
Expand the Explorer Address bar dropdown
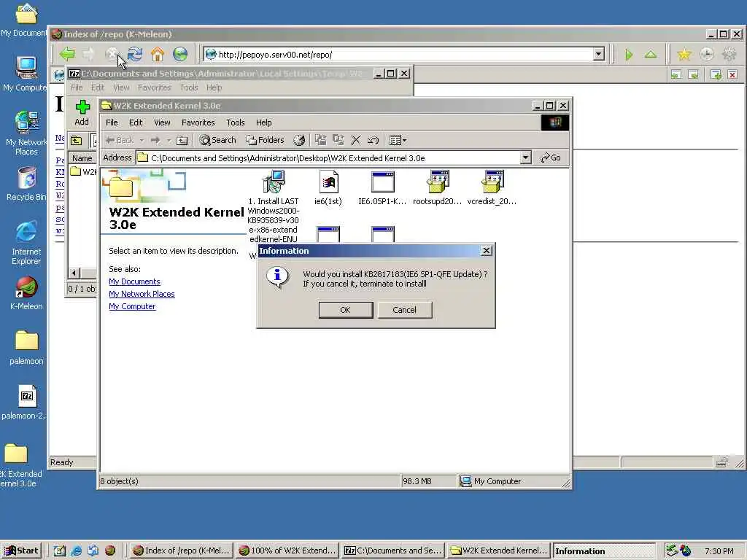tap(525, 157)
